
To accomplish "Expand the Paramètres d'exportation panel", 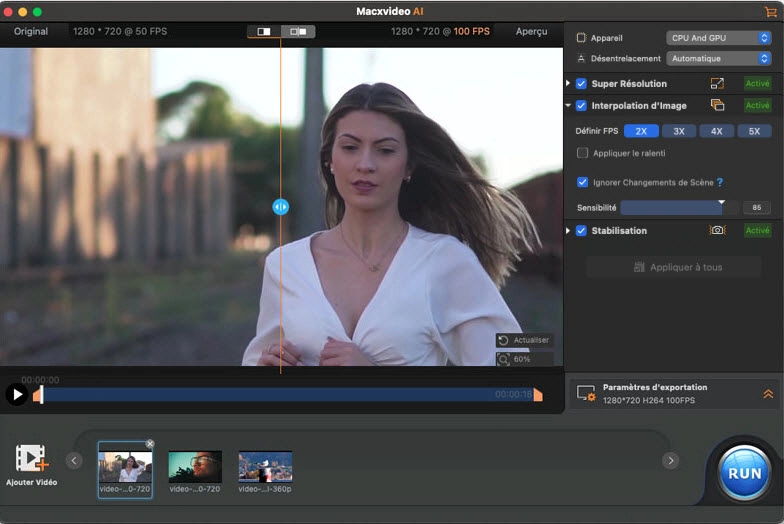I will click(x=768, y=394).
